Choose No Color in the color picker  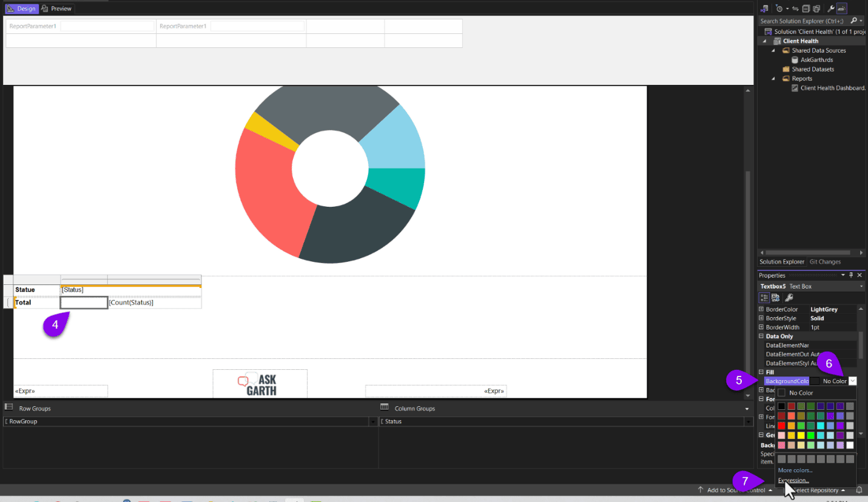pyautogui.click(x=816, y=393)
